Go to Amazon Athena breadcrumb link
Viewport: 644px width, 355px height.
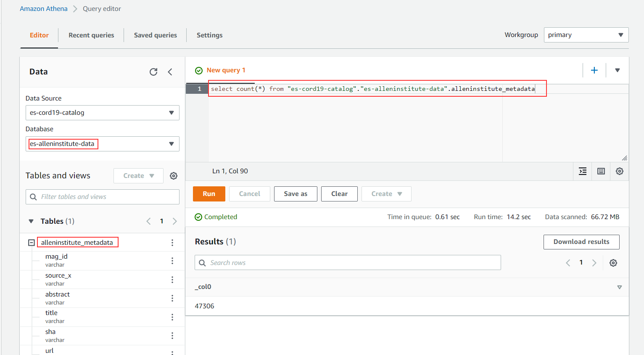44,9
